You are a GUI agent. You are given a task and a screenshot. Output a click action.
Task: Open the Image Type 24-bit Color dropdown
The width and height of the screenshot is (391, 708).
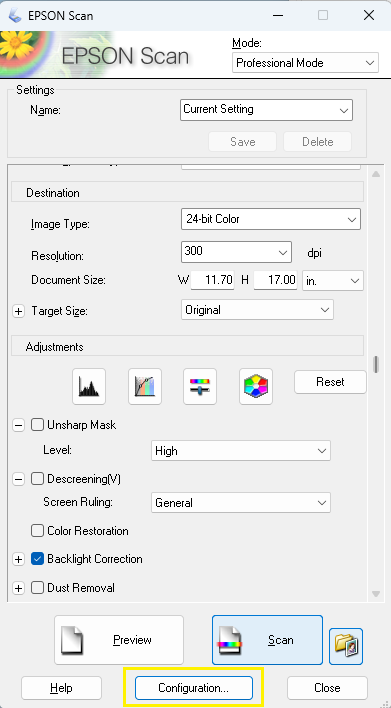(271, 219)
